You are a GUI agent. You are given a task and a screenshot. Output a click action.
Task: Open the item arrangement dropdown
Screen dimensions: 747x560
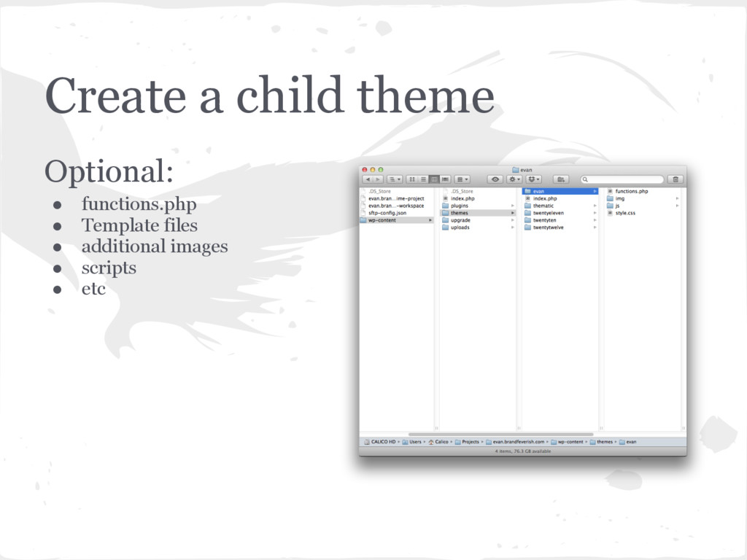(462, 179)
